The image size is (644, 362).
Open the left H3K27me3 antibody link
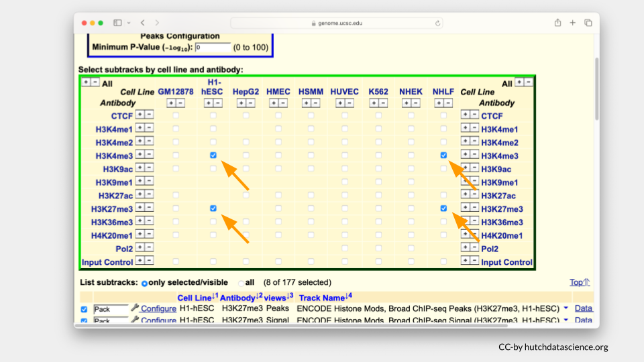(x=112, y=209)
